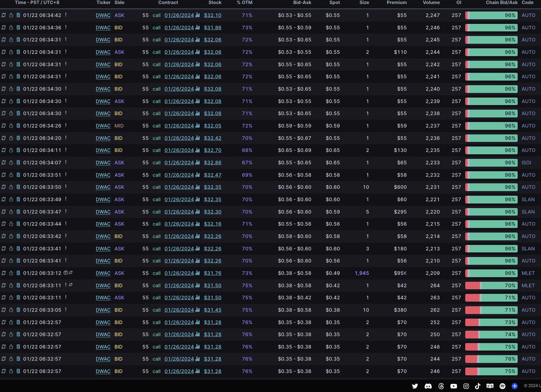Screen dimensions: 541x392
Task: Open the $32.10 stock price link
Action: coord(213,15)
